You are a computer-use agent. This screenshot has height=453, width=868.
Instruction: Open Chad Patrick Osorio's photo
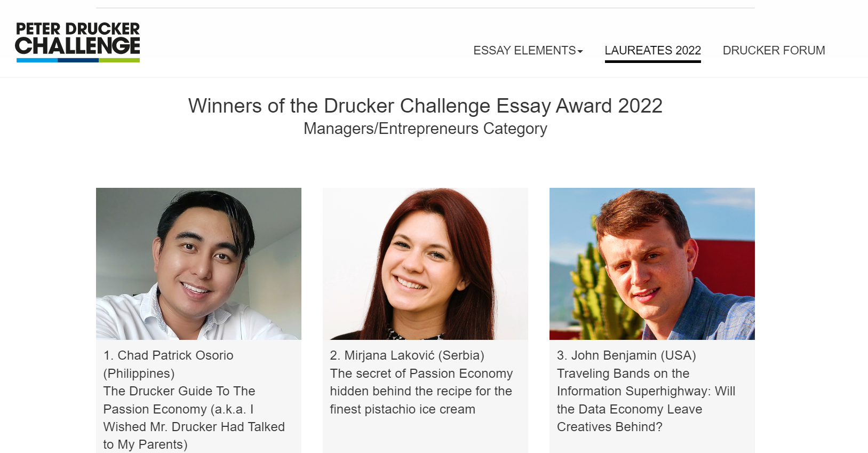click(198, 264)
